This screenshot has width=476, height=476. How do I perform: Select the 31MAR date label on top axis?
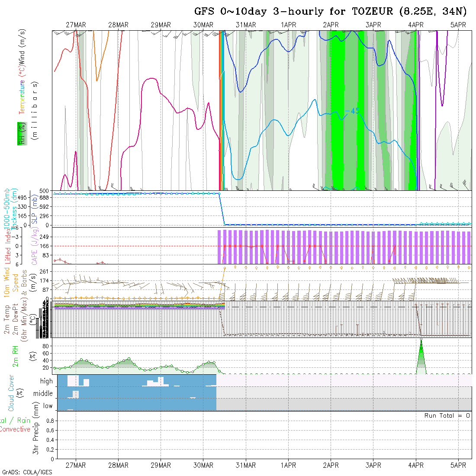click(x=246, y=25)
